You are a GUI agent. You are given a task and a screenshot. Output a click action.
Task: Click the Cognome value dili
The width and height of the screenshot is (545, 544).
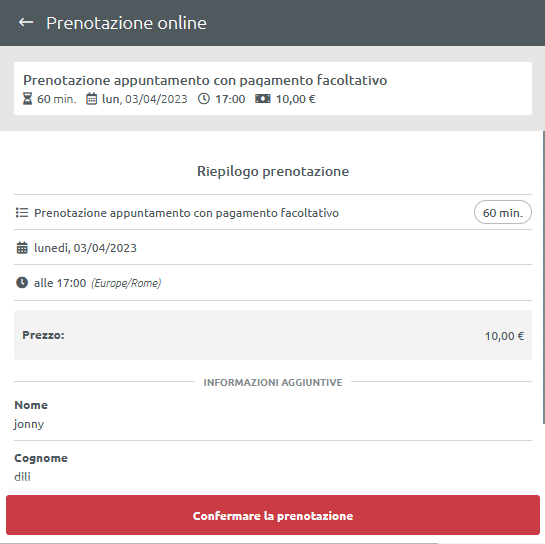coord(22,477)
